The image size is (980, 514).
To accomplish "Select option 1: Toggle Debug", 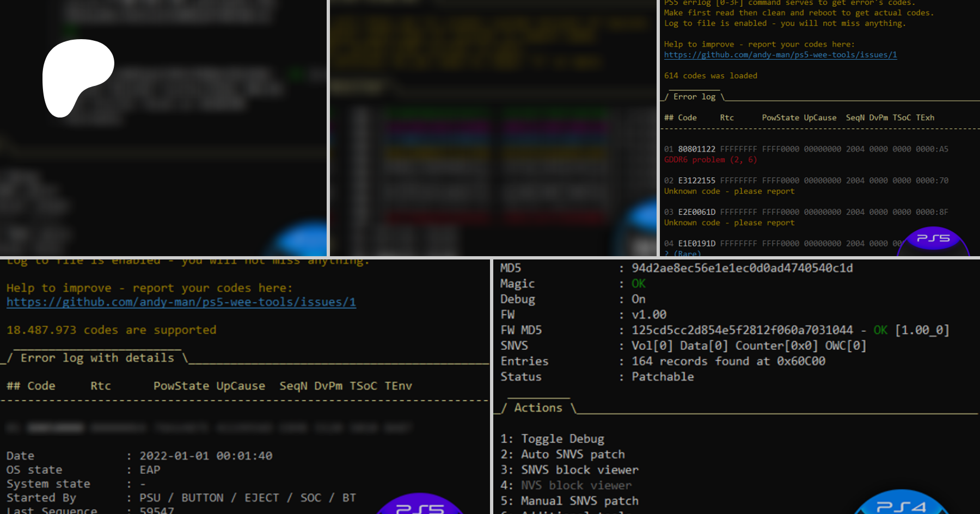I will pyautogui.click(x=552, y=439).
